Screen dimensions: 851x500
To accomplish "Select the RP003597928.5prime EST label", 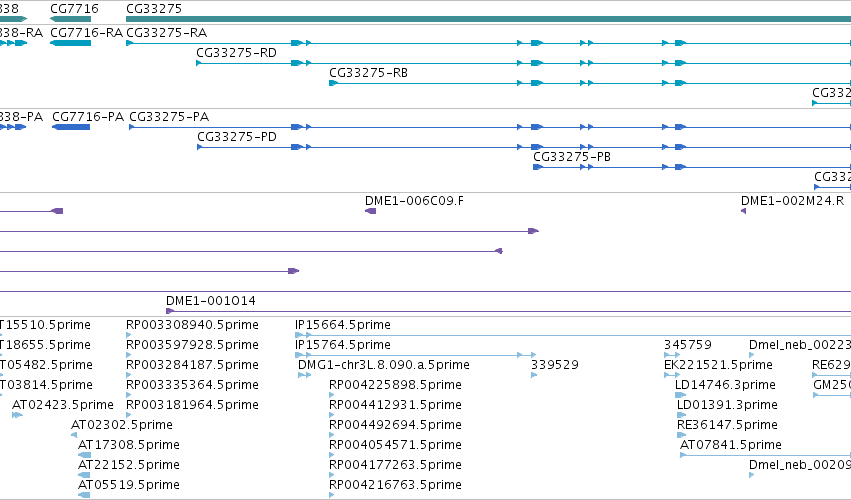I will click(x=192, y=345).
